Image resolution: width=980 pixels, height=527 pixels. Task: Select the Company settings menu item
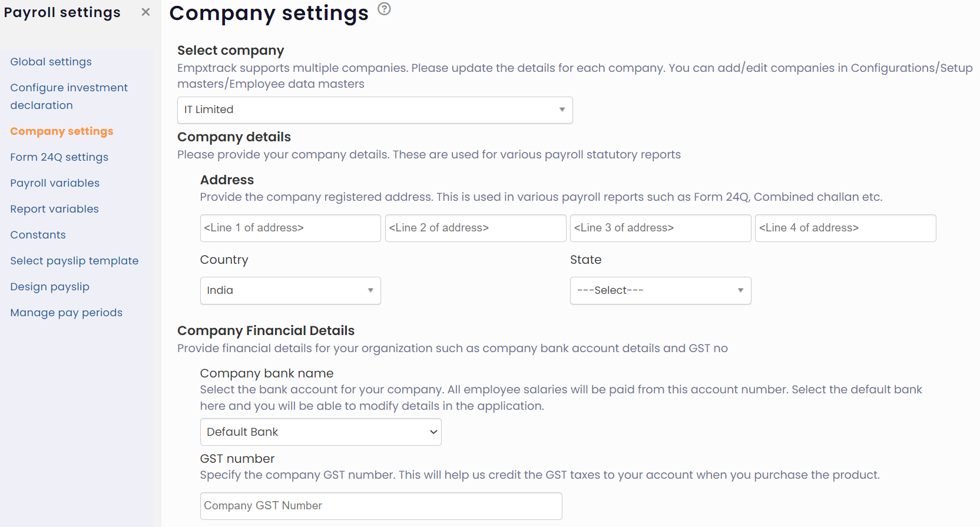point(61,131)
